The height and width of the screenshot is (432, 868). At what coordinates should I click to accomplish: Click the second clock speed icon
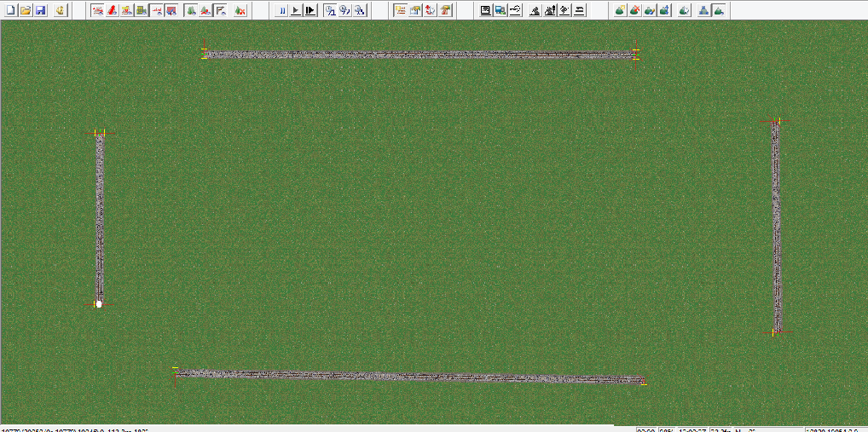click(x=344, y=10)
